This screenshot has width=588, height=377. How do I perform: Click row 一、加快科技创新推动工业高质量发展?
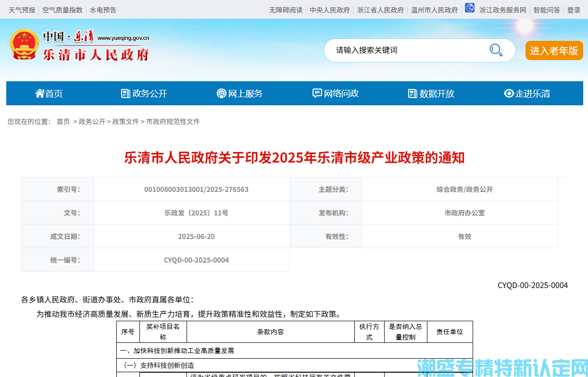[295, 351]
